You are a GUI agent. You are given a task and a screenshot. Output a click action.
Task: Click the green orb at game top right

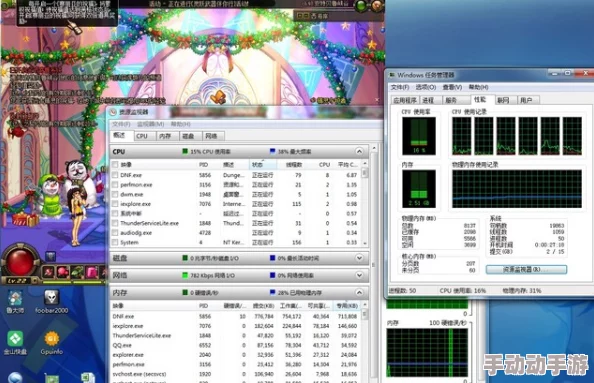tap(362, 6)
